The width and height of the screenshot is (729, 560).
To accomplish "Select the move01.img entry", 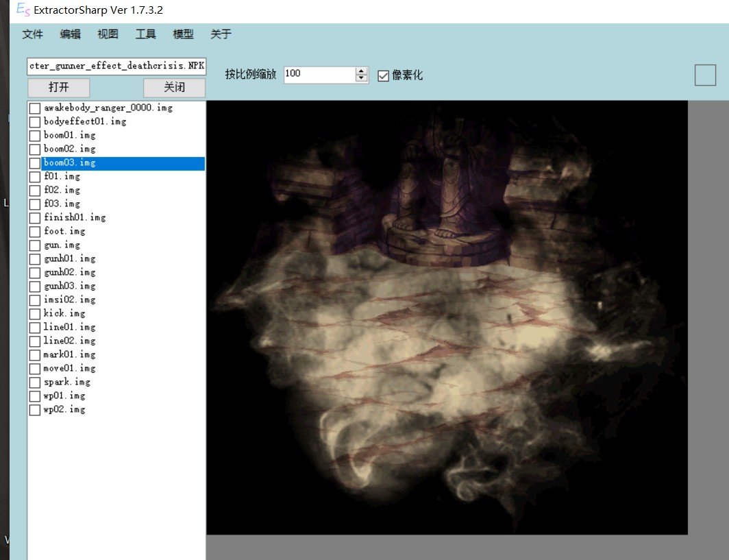I will click(70, 368).
